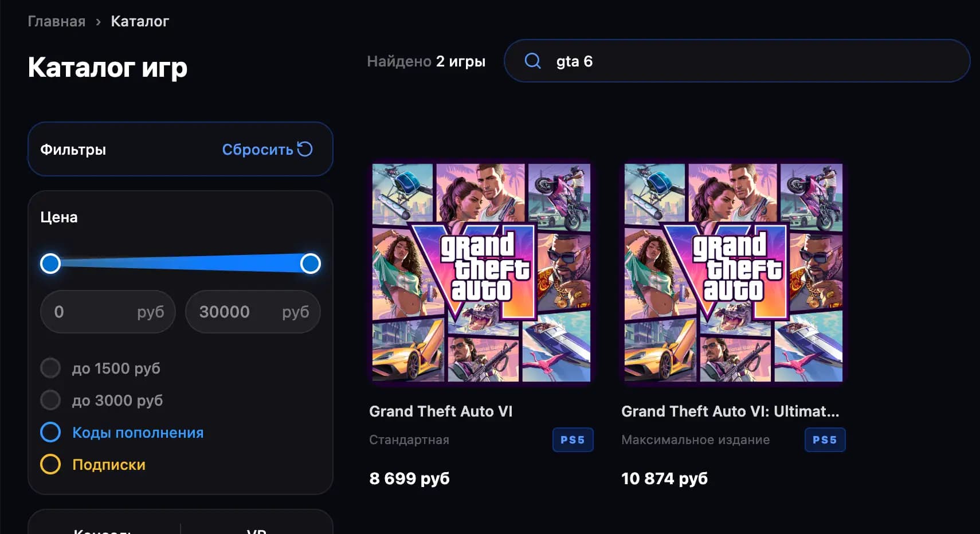Viewport: 980px width, 534px height.
Task: Click PS5 badge on the Ultimate edition card
Action: coord(825,440)
